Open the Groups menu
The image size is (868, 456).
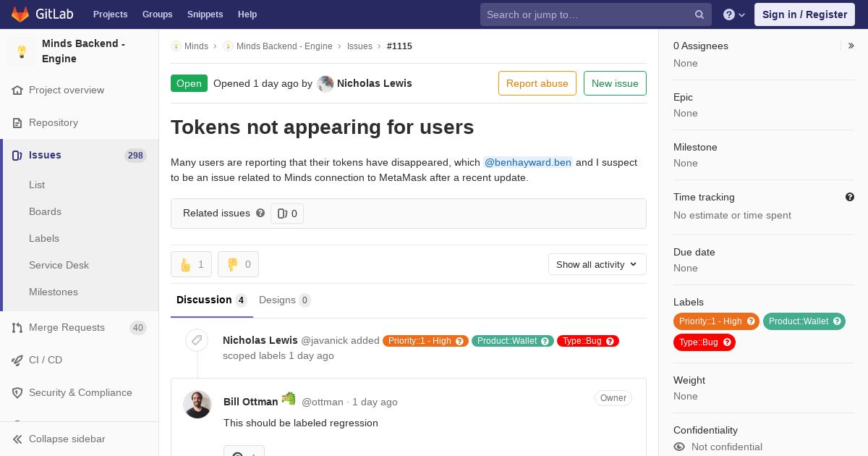(x=157, y=14)
